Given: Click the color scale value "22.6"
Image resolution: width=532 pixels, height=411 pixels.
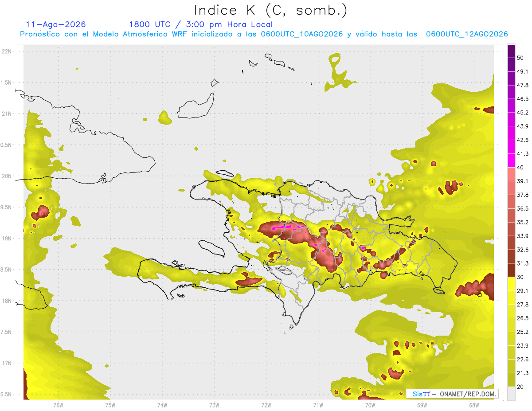Looking at the screenshot, I should 522,360.
